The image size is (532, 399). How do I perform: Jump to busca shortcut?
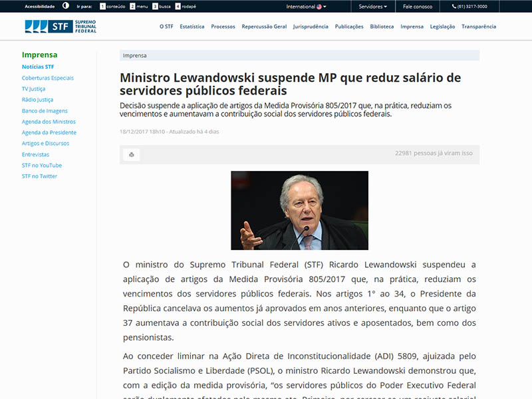pyautogui.click(x=162, y=7)
